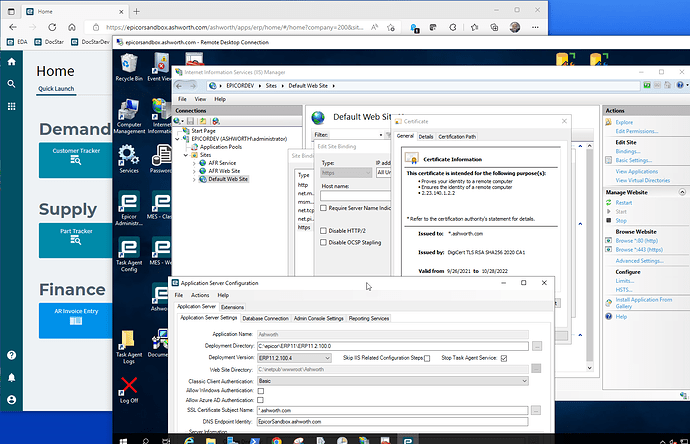Open Task Agent Logs folder icon
The height and width of the screenshot is (444, 690).
(128, 346)
